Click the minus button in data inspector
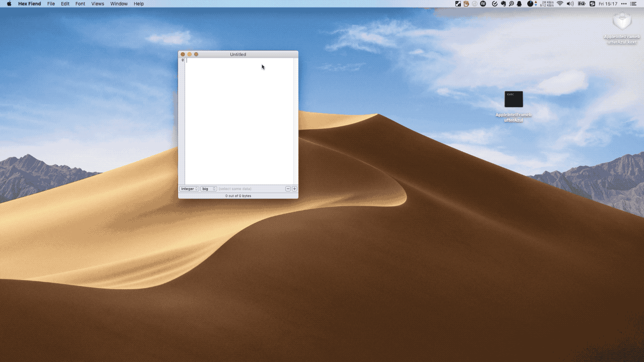This screenshot has height=362, width=644. pos(288,189)
